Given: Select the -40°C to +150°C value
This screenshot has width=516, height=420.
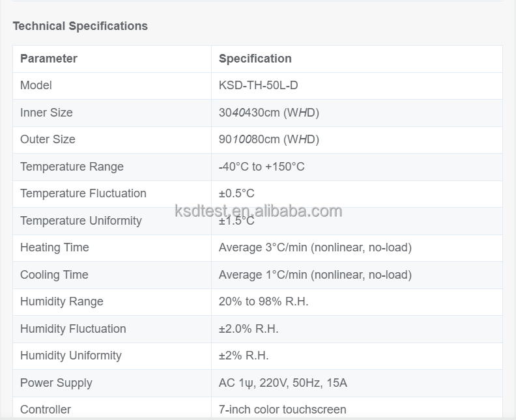Looking at the screenshot, I should tap(261, 167).
